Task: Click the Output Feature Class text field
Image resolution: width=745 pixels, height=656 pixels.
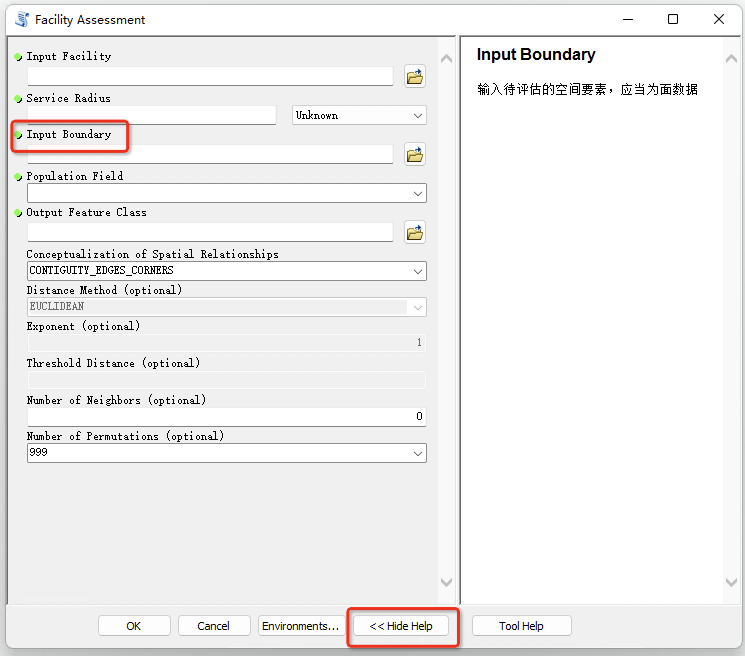Action: click(x=210, y=232)
